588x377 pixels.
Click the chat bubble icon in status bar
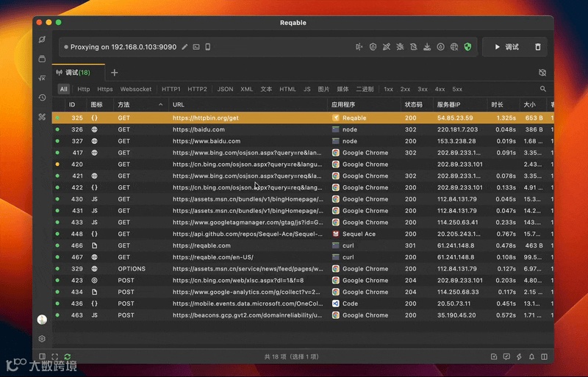(x=506, y=356)
